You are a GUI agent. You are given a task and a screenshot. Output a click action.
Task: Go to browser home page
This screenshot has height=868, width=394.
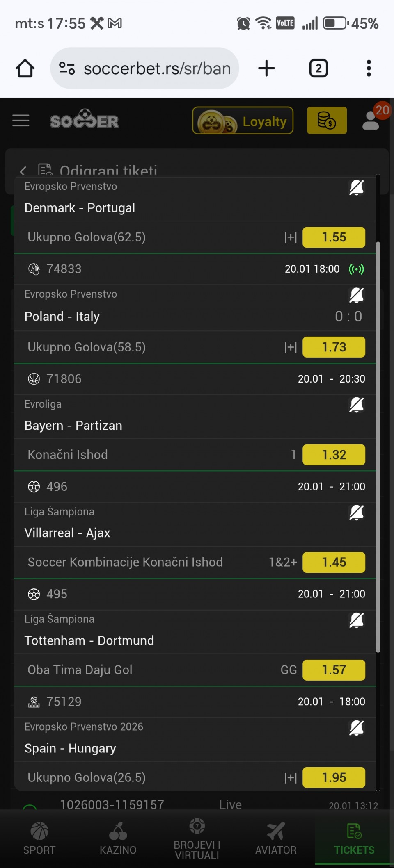(x=25, y=68)
